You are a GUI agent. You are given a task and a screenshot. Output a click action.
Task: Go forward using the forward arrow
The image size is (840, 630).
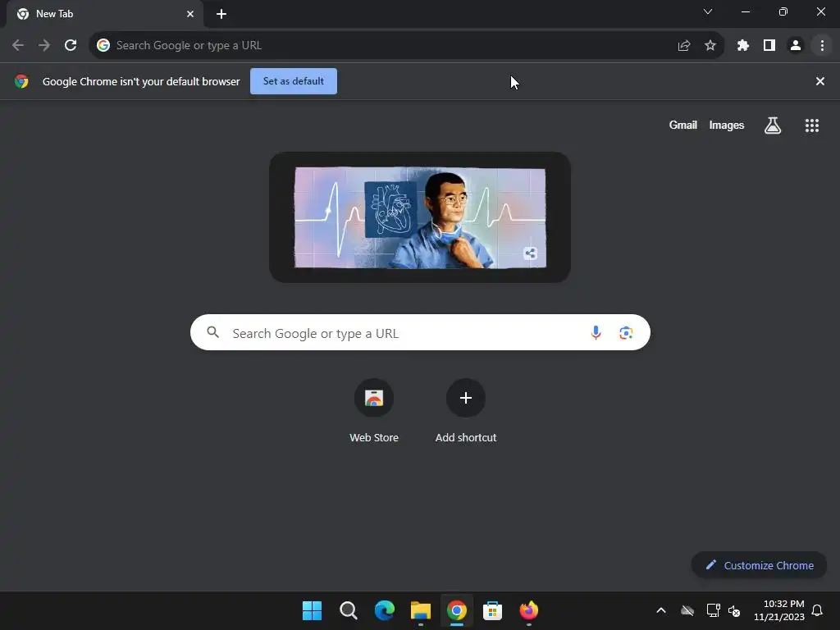(x=44, y=46)
